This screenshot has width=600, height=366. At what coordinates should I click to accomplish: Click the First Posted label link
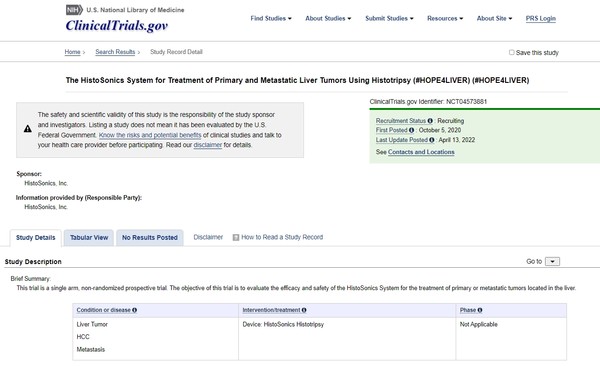click(391, 130)
